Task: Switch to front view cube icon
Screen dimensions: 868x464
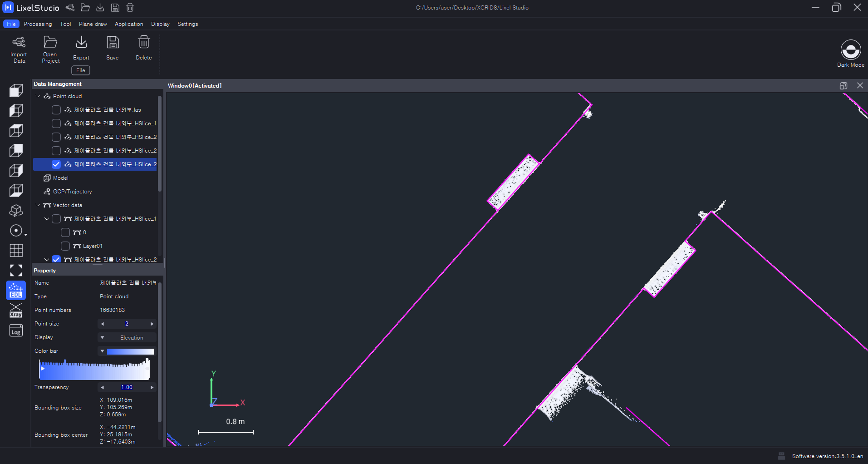Action: (x=16, y=91)
